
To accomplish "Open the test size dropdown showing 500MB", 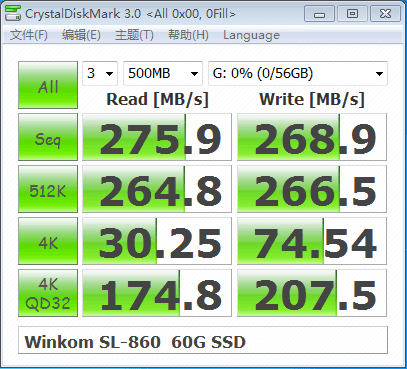I will pyautogui.click(x=163, y=73).
